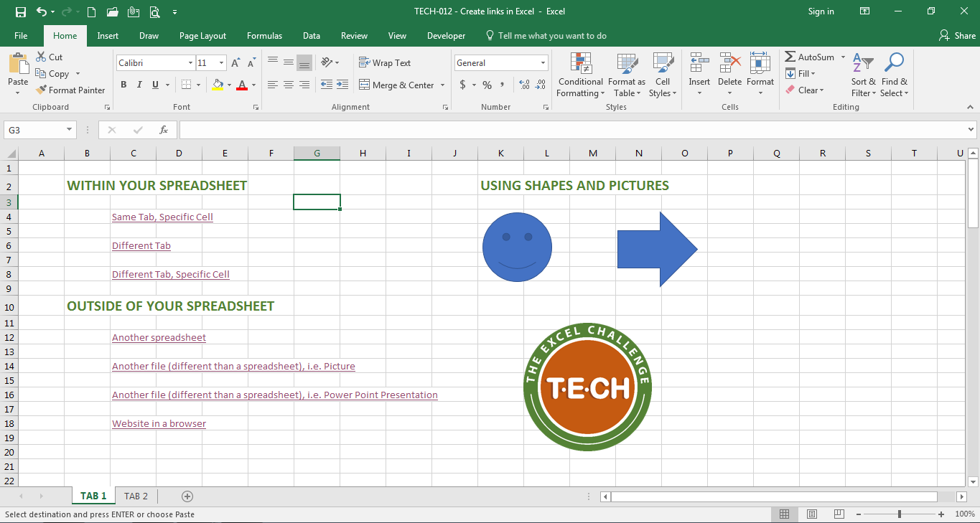Toggle bold formatting
Screen dimensions: 980x523
(123, 85)
